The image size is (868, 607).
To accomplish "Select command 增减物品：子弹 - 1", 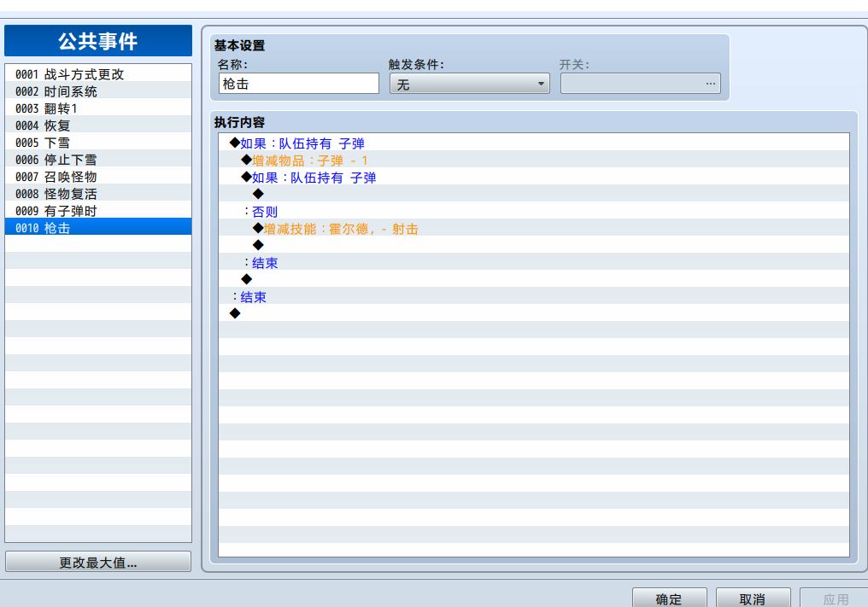I will click(534, 161).
